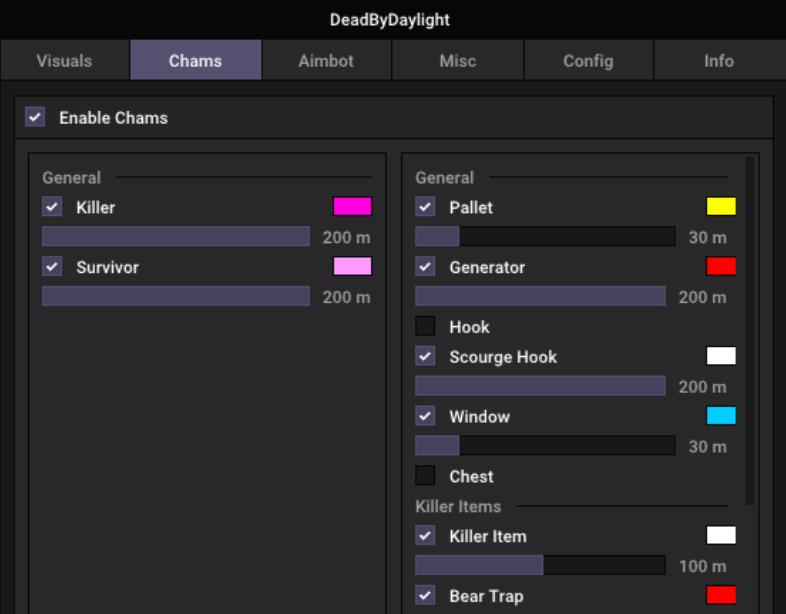This screenshot has height=614, width=786.
Task: Enable the Hook checkbox
Action: pos(425,327)
